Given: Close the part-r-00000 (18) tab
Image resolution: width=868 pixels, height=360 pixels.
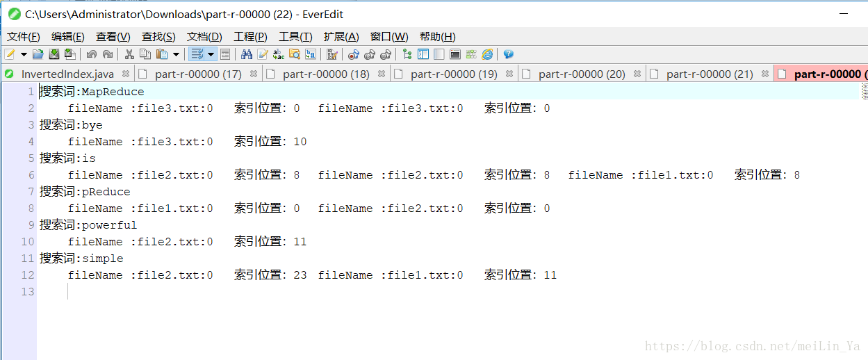Looking at the screenshot, I should coord(382,74).
